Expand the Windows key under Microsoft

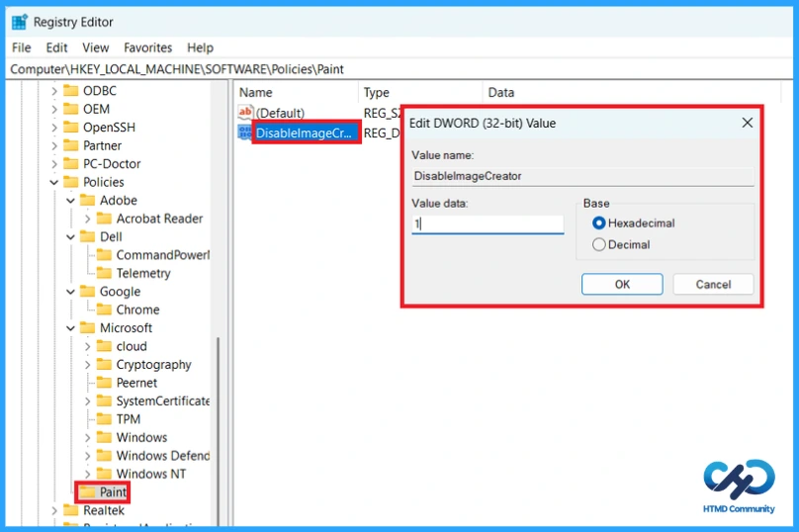point(87,438)
